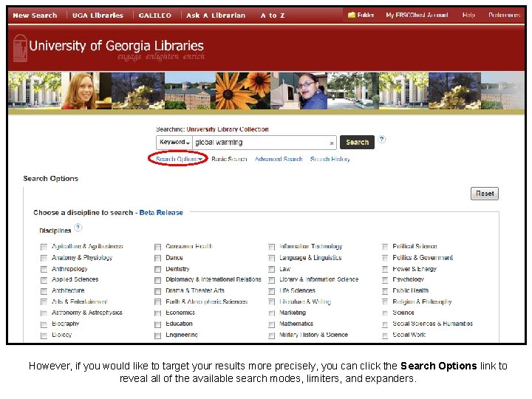Check the Applied Sciences checkbox
532x399 pixels.
click(x=44, y=280)
